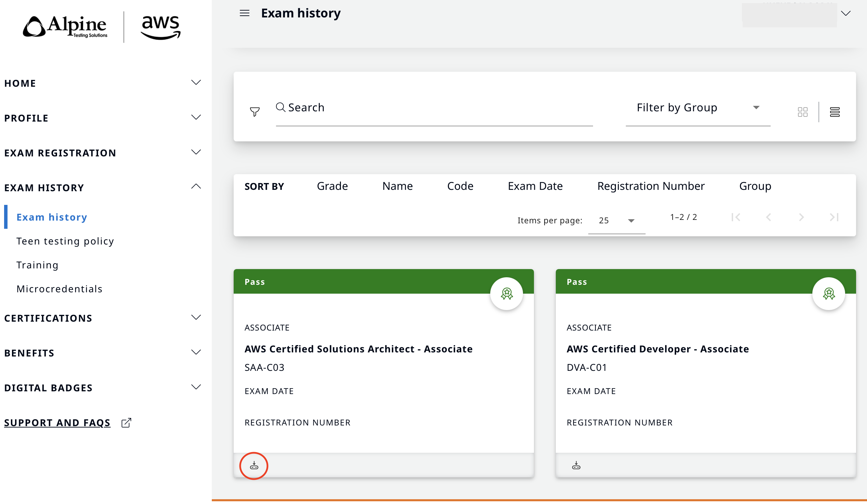Download score report for Solutions Architect exam
Image resolution: width=867 pixels, height=504 pixels.
pos(254,466)
